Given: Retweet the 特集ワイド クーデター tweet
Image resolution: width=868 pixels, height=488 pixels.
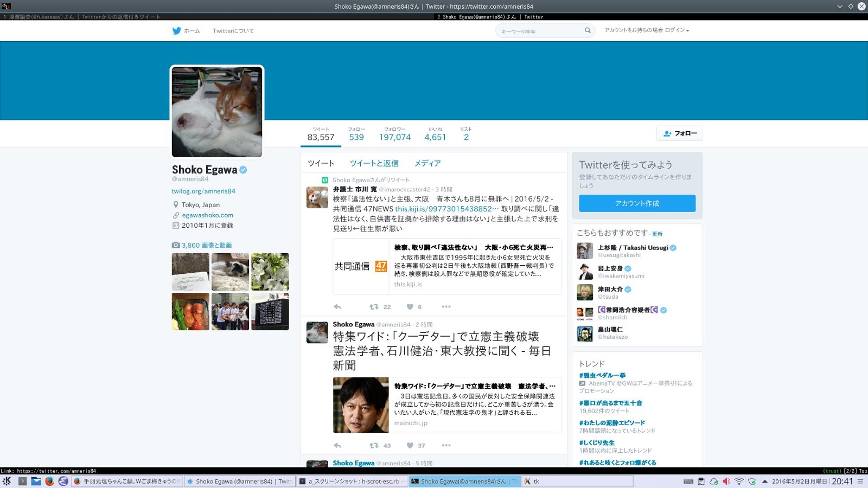Looking at the screenshot, I should coord(374,446).
